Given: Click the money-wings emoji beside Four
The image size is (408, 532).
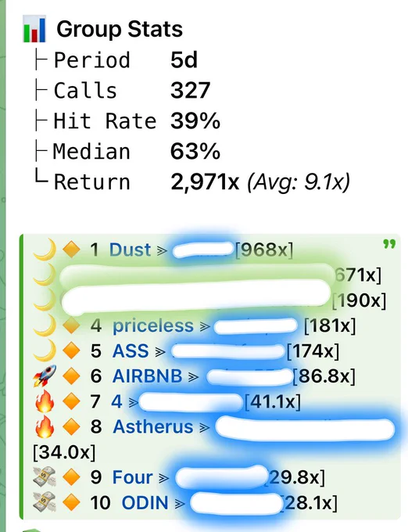Looking at the screenshot, I should point(45,476).
